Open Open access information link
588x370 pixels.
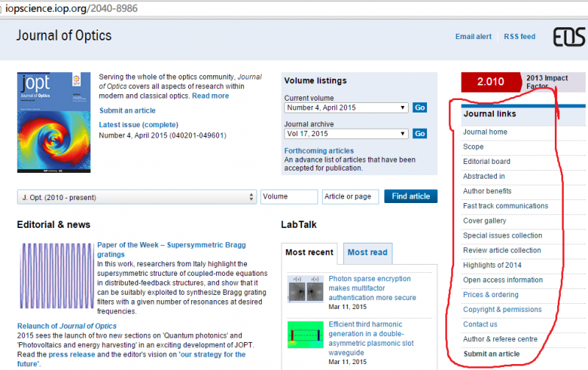pos(503,280)
